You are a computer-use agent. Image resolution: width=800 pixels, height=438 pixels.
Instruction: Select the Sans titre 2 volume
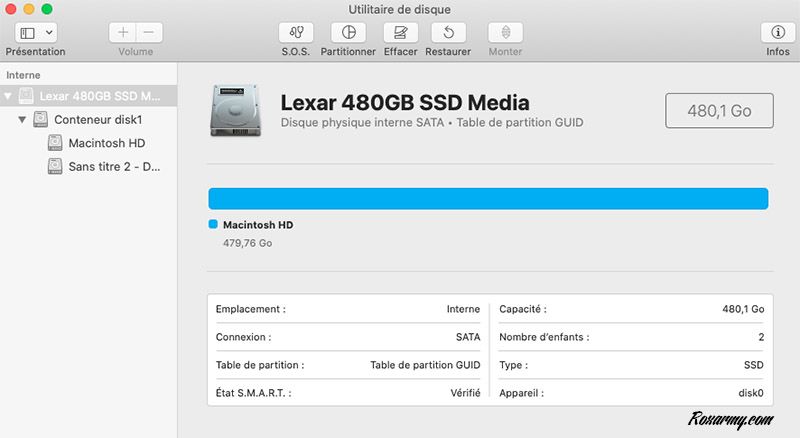click(x=113, y=167)
